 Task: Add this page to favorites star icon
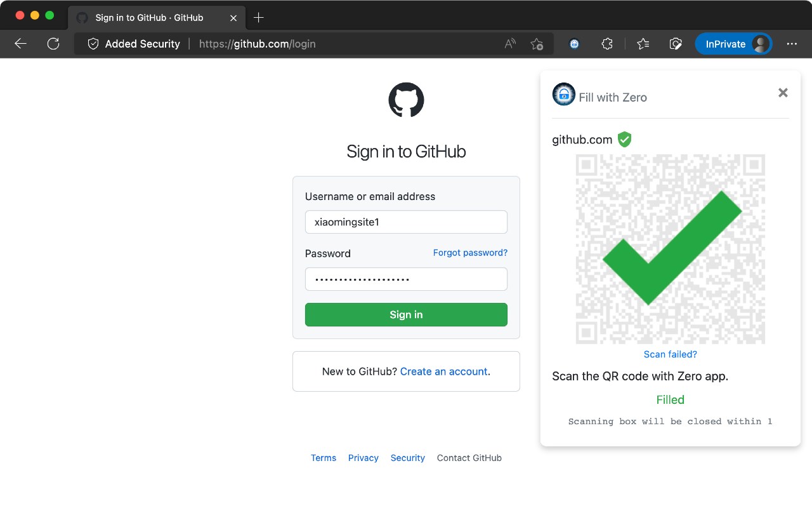click(x=537, y=44)
